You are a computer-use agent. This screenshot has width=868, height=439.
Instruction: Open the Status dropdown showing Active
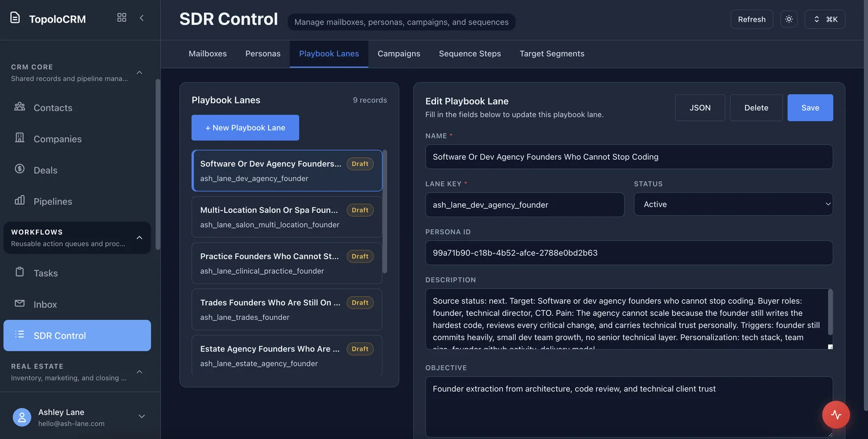733,204
